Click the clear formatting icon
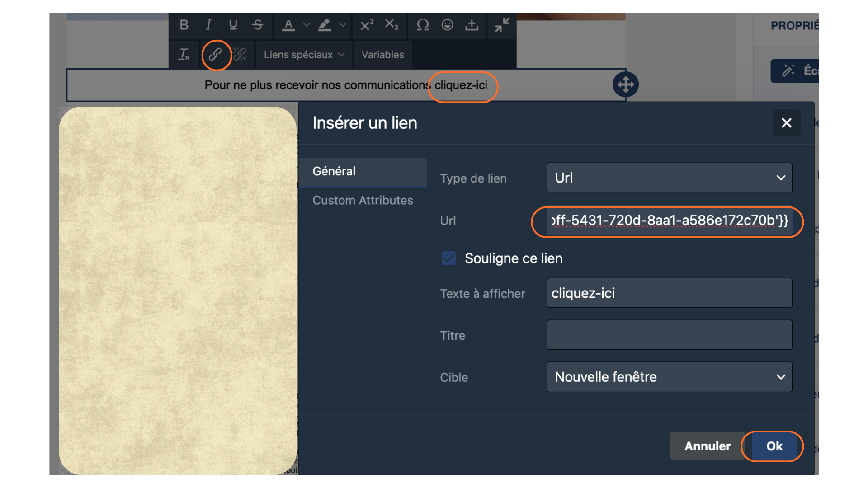Image resolution: width=868 pixels, height=488 pixels. click(184, 55)
